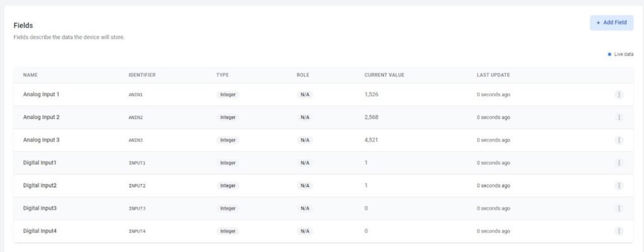Click the current value 4,521
This screenshot has width=644, height=252.
[371, 140]
